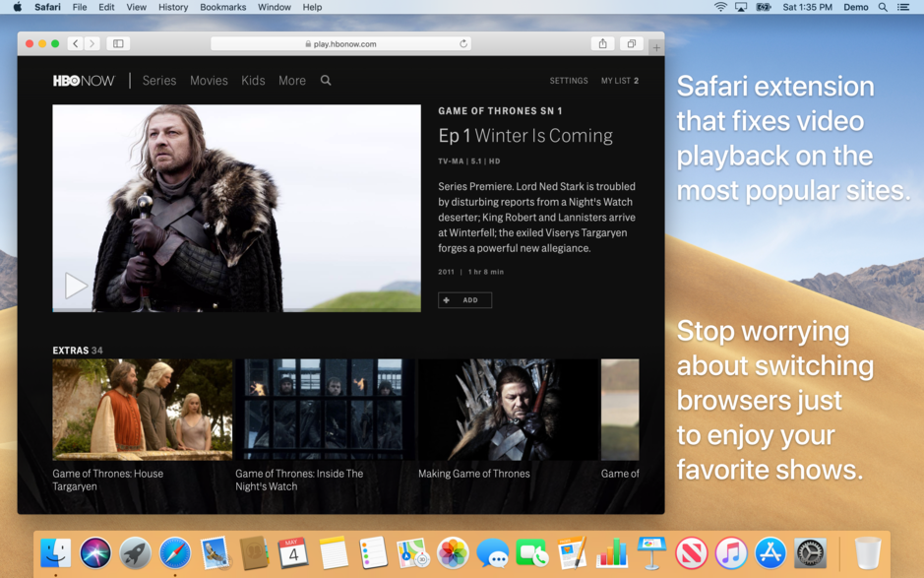Open Contacts book in the Dock
Viewport: 924px width, 578px height.
pyautogui.click(x=254, y=553)
